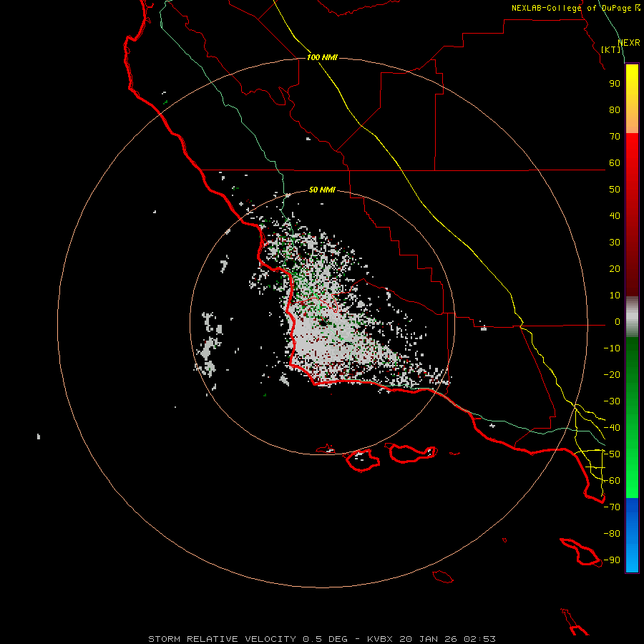Click the 30 value on the velocity scale

(615, 243)
